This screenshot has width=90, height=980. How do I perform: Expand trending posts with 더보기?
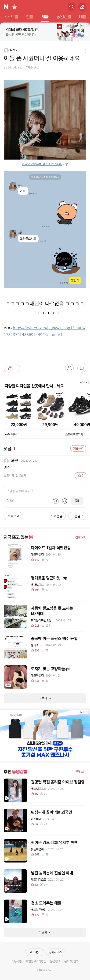(x=45, y=698)
